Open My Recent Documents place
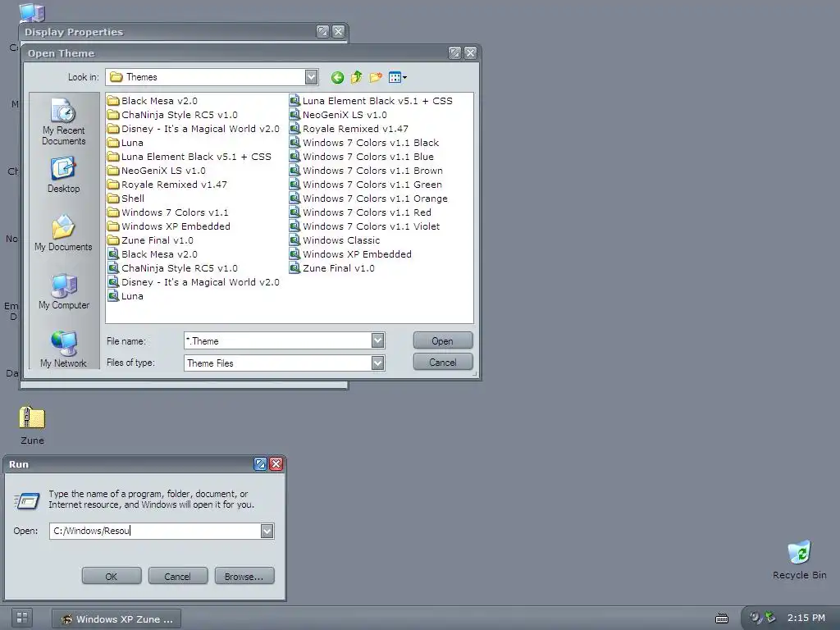 [64, 121]
